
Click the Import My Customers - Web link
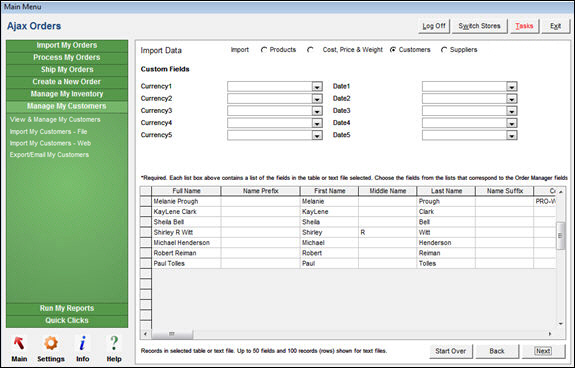(50, 143)
